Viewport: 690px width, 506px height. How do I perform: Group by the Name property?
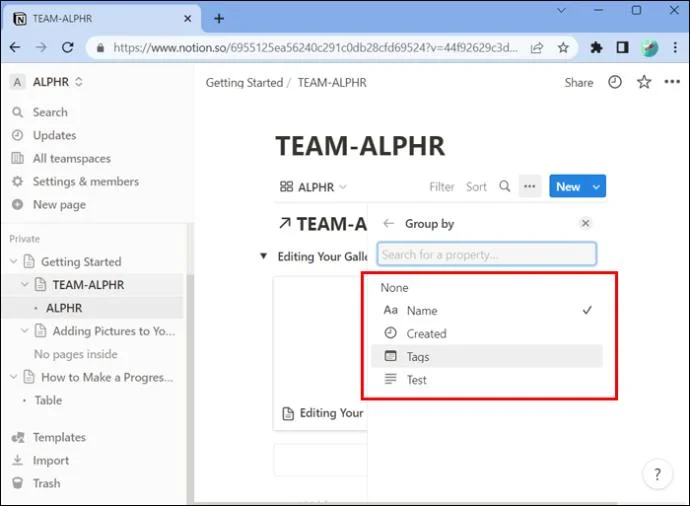tap(487, 311)
